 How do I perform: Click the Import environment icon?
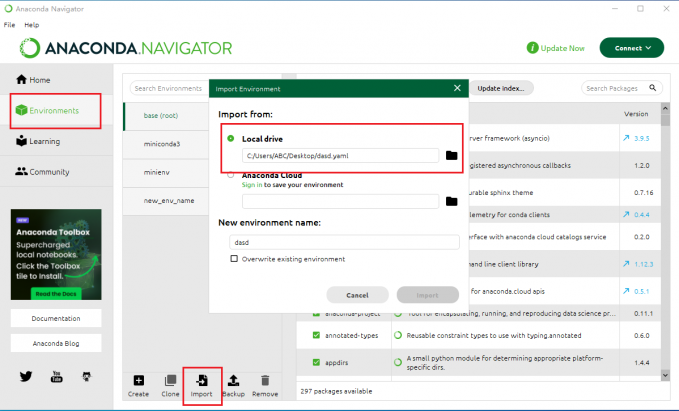[202, 381]
